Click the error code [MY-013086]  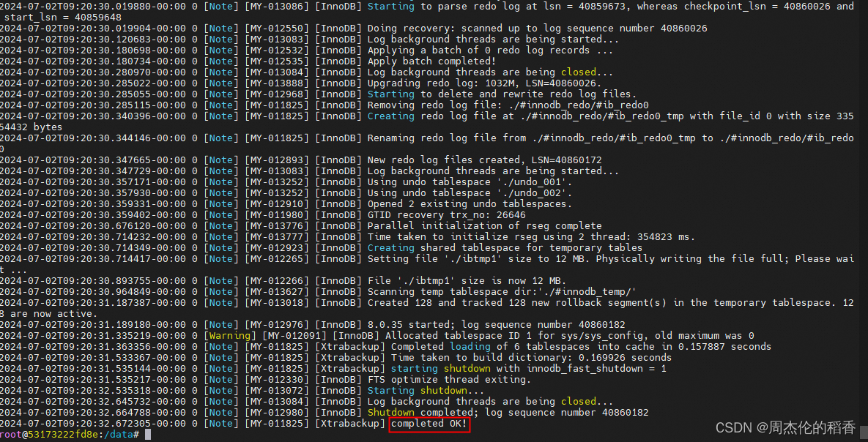point(278,7)
